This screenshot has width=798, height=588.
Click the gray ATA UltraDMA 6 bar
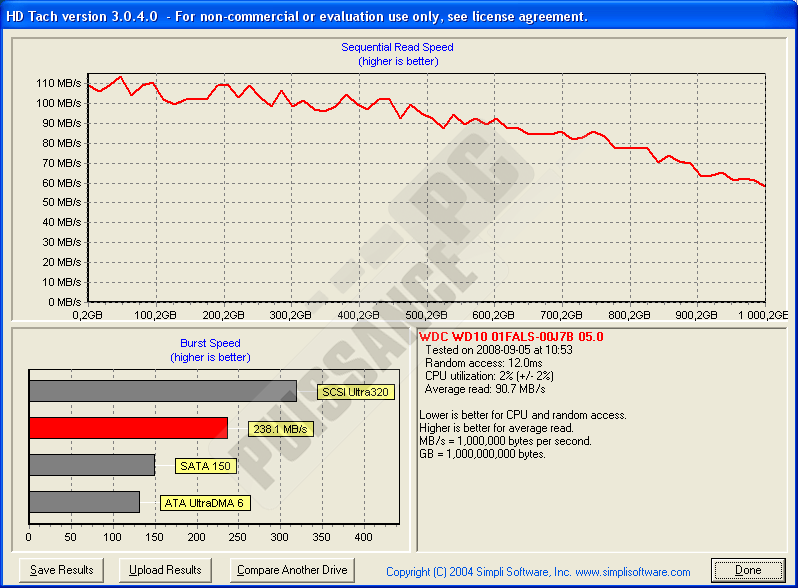click(x=84, y=502)
